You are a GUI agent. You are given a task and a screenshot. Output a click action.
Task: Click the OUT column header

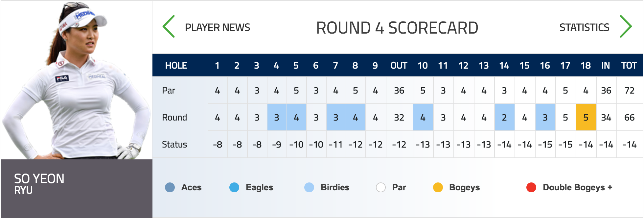[x=399, y=66]
